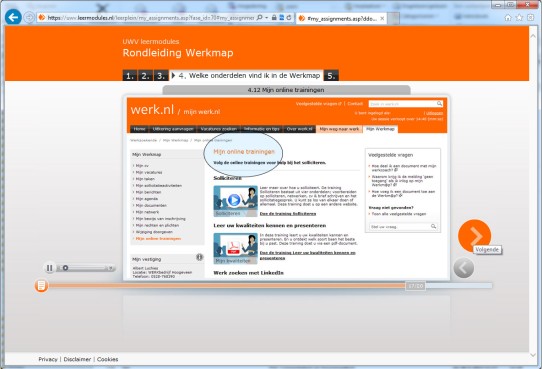Viewport: 542px width, 369px height.
Task: Click the Solliciteren video thumbnail
Action: click(x=235, y=201)
